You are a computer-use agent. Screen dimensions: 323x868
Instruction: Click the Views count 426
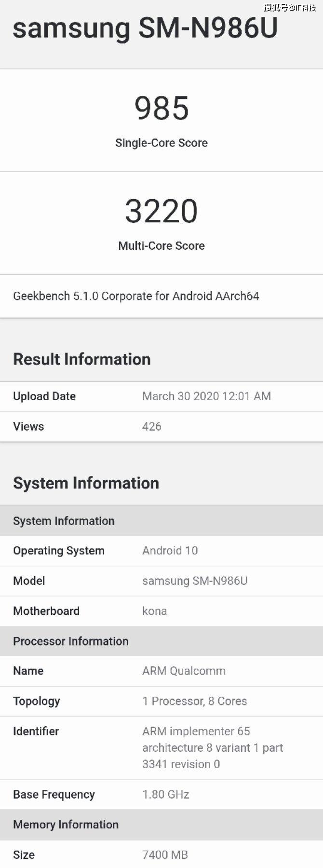click(x=152, y=426)
